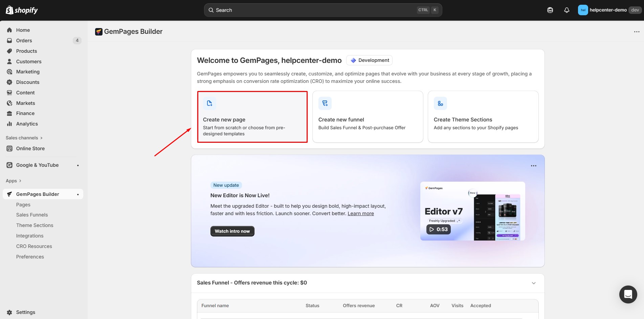Expand the Apps section
Viewport: 644px width, 319px height.
[20, 180]
